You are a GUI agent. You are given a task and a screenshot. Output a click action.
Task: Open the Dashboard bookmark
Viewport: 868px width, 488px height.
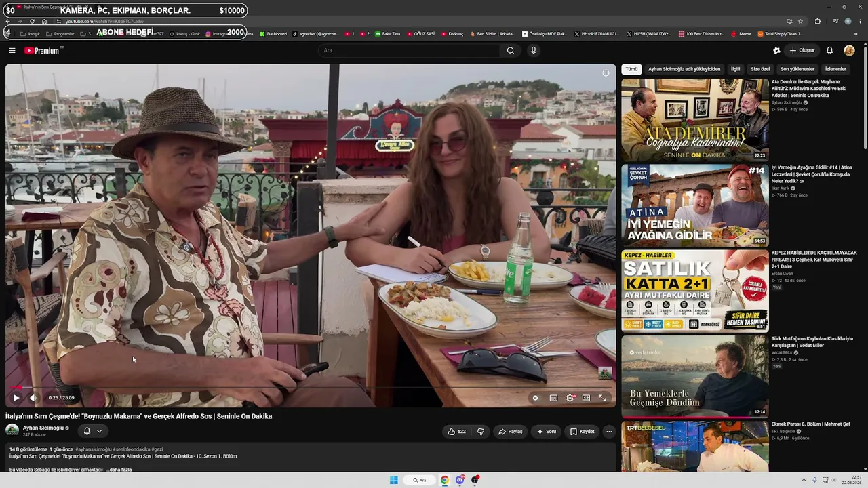coord(272,34)
